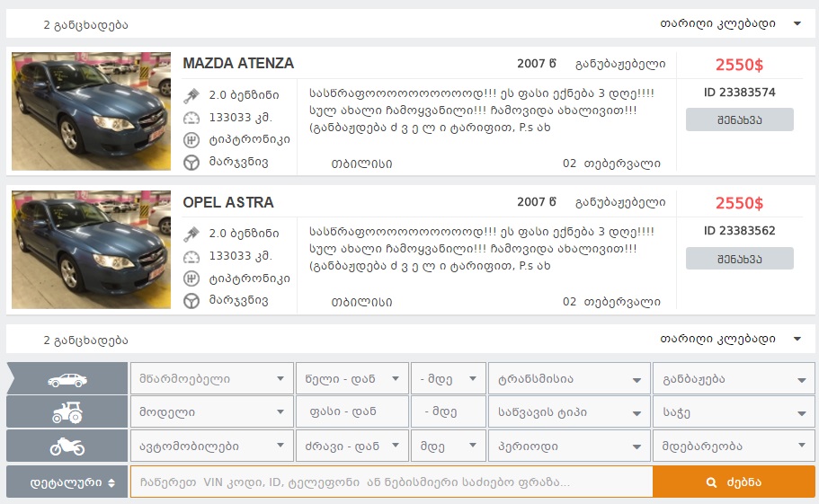Screen dimensions: 819x504
Task: Select the car vehicle type icon
Action: coord(67,380)
